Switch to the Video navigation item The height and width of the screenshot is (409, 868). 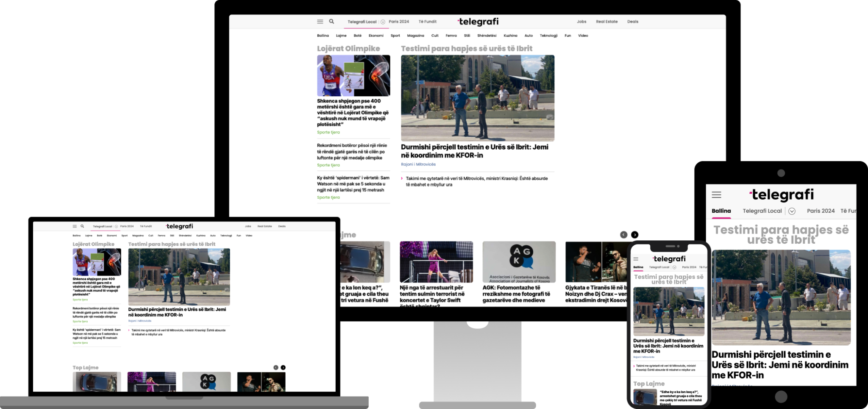pos(582,36)
